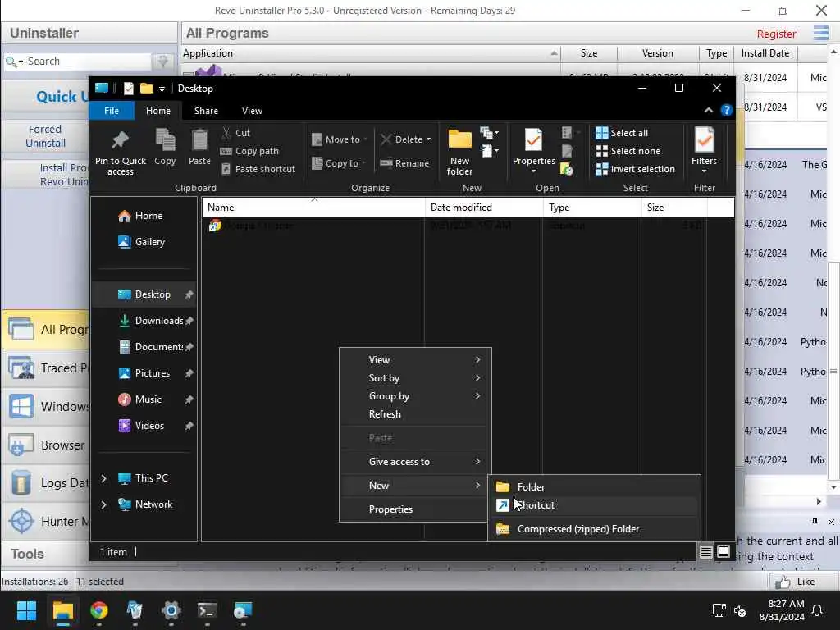The height and width of the screenshot is (630, 840).
Task: Expand This PC tree node
Action: tap(104, 478)
